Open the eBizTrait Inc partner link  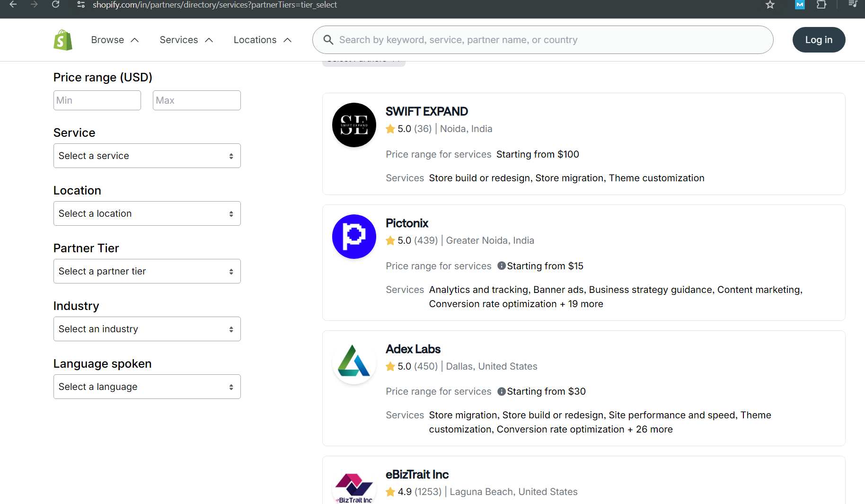pos(417,475)
